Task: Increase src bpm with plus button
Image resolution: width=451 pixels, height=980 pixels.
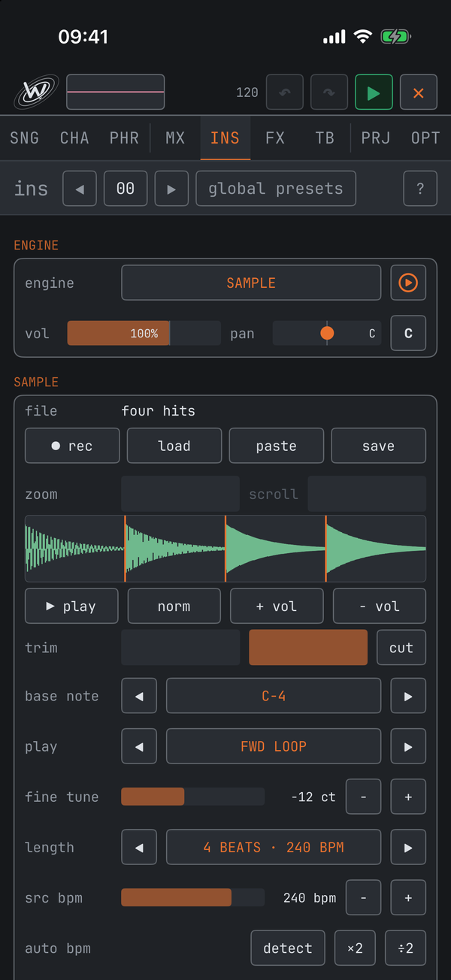Action: [x=408, y=897]
